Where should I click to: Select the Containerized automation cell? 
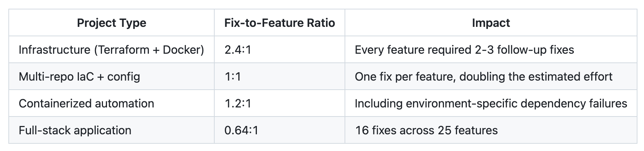tap(86, 103)
